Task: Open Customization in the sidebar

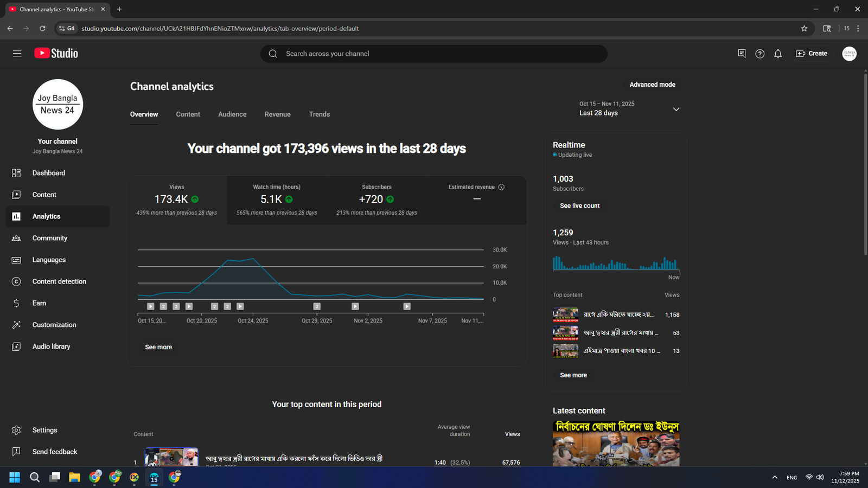Action: tap(54, 325)
